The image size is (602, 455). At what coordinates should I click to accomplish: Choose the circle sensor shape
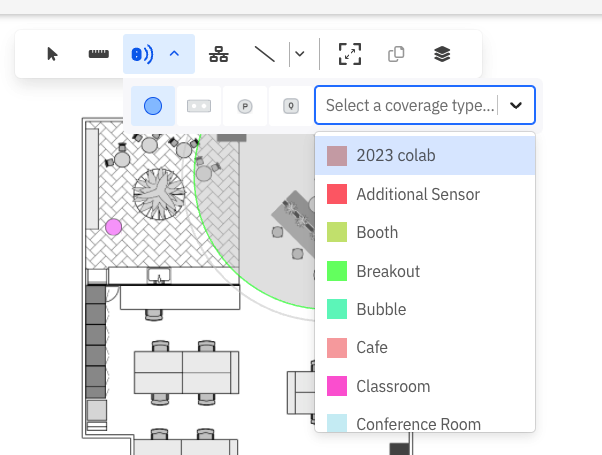153,106
